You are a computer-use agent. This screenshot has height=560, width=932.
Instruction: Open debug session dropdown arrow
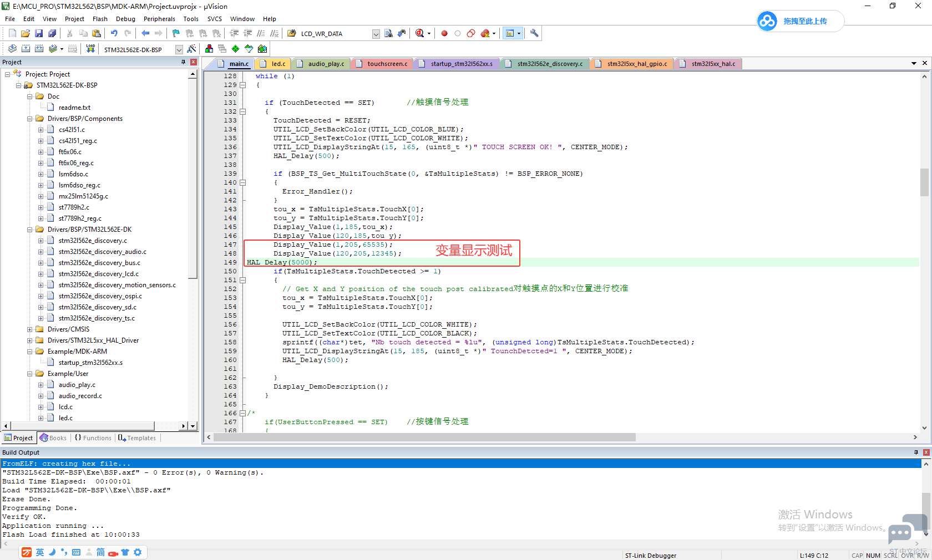pos(429,34)
